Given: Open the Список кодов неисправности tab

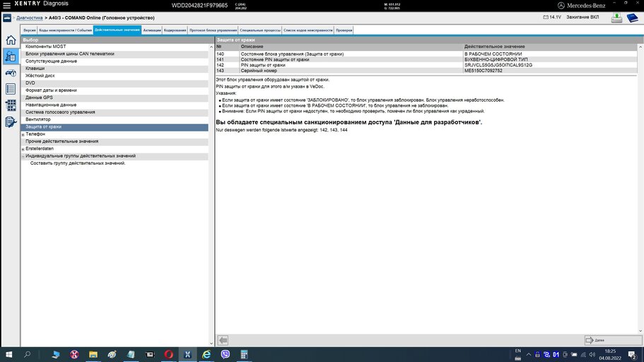Looking at the screenshot, I should [308, 30].
